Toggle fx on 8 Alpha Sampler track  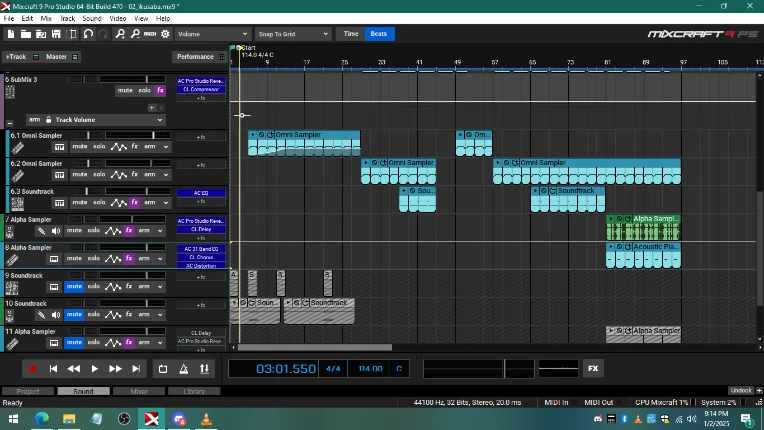pyautogui.click(x=129, y=259)
